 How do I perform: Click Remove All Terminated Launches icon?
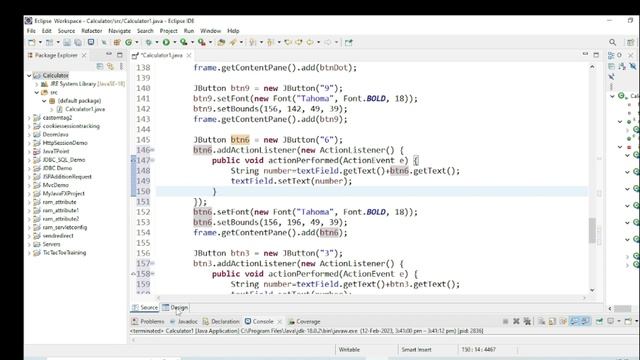[527, 321]
